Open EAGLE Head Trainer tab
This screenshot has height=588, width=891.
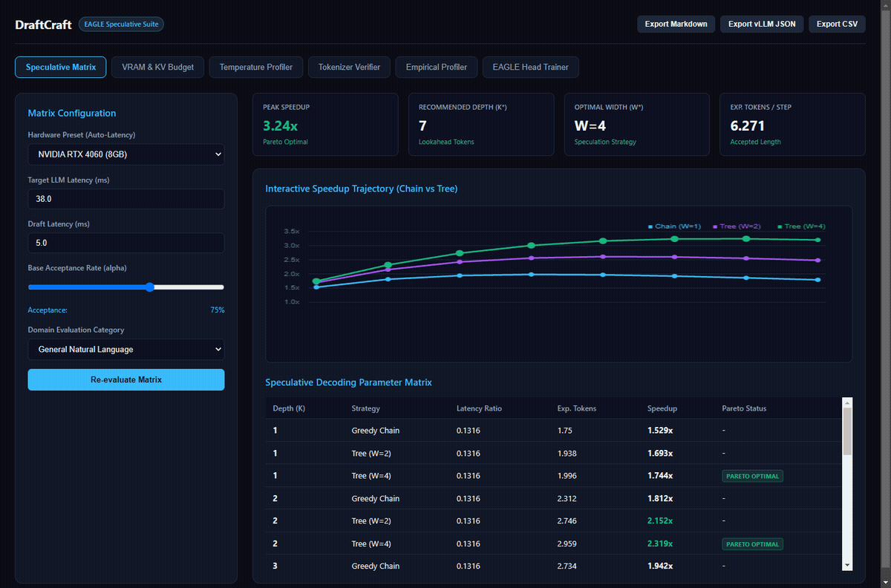(x=530, y=67)
